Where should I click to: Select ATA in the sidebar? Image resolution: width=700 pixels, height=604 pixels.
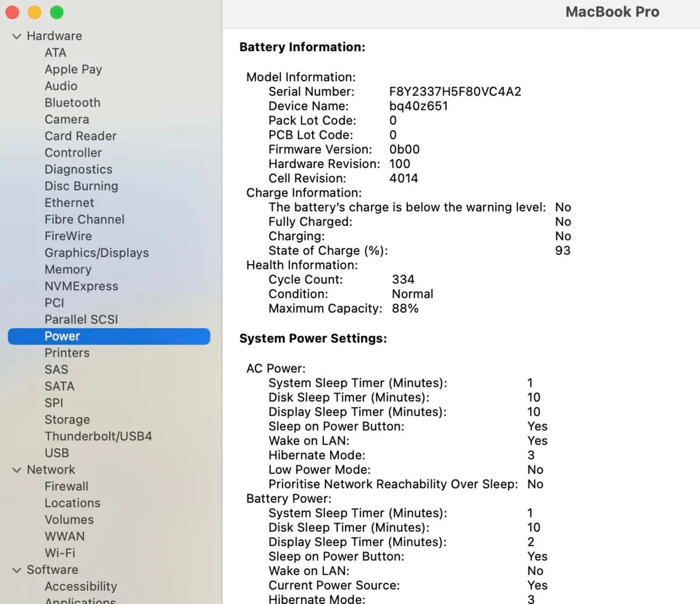[55, 52]
